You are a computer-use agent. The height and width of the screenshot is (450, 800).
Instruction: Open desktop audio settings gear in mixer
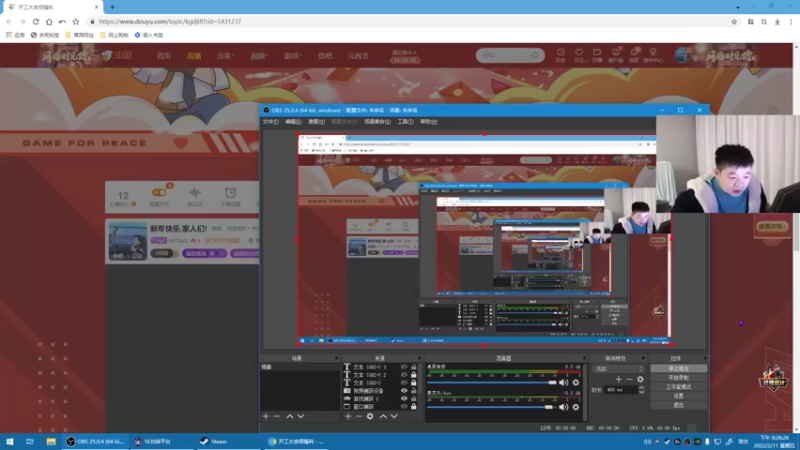576,382
